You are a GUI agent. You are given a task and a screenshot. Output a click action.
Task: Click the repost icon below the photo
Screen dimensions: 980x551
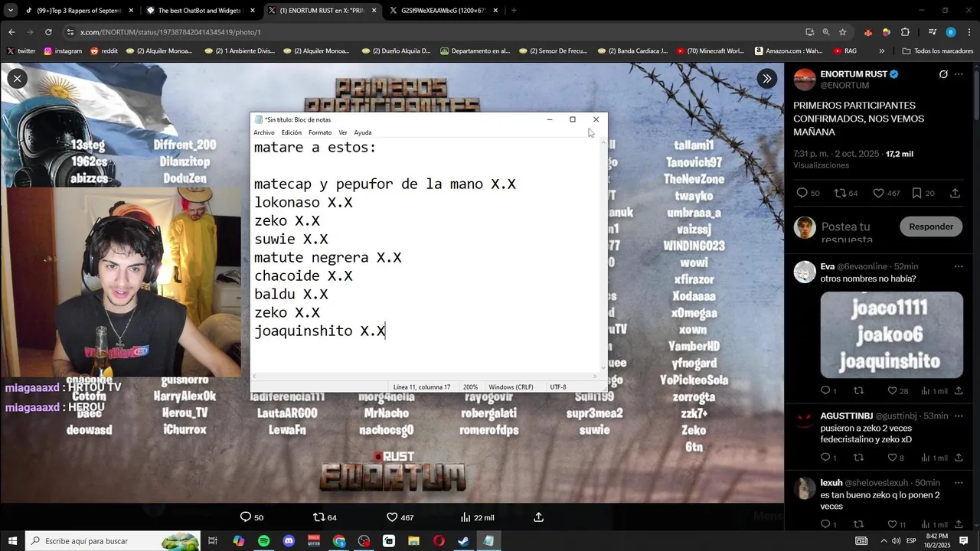[319, 517]
